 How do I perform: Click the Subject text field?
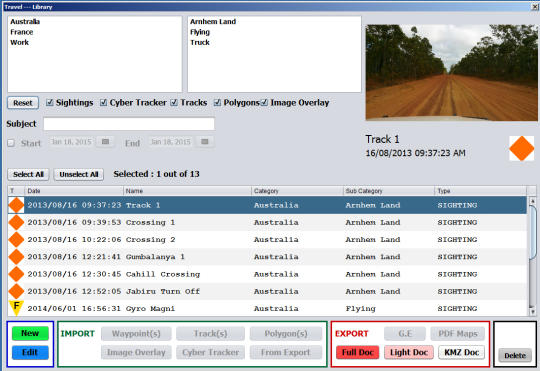[x=129, y=124]
